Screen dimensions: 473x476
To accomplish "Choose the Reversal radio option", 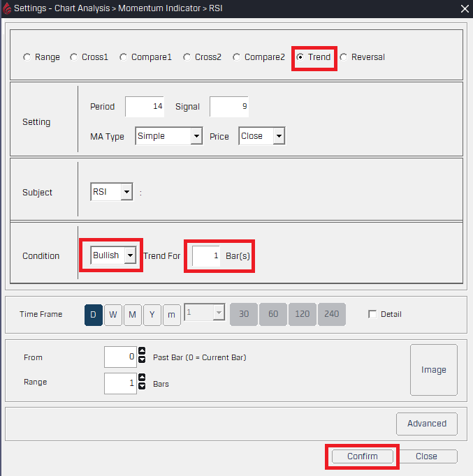I will click(344, 57).
